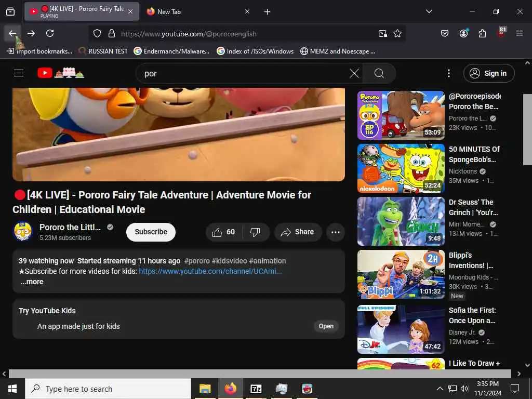List all tabs dropdown arrow
The height and width of the screenshot is (399, 532).
[x=429, y=11]
